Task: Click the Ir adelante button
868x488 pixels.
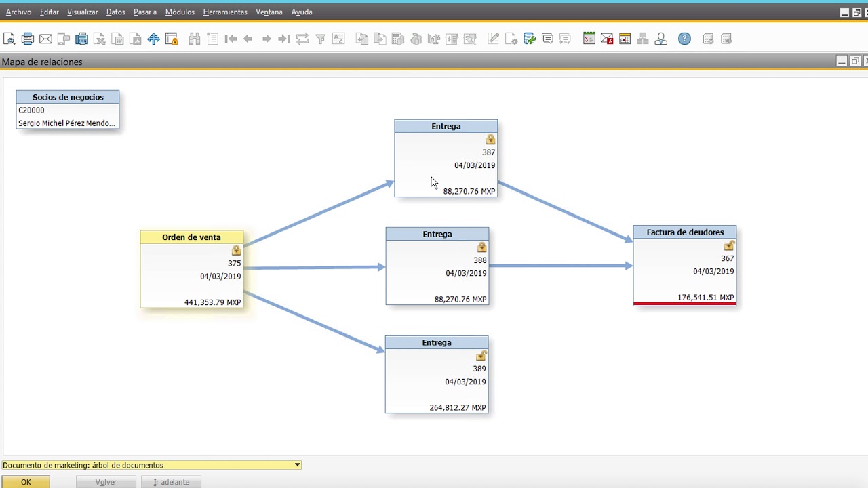Action: (172, 482)
